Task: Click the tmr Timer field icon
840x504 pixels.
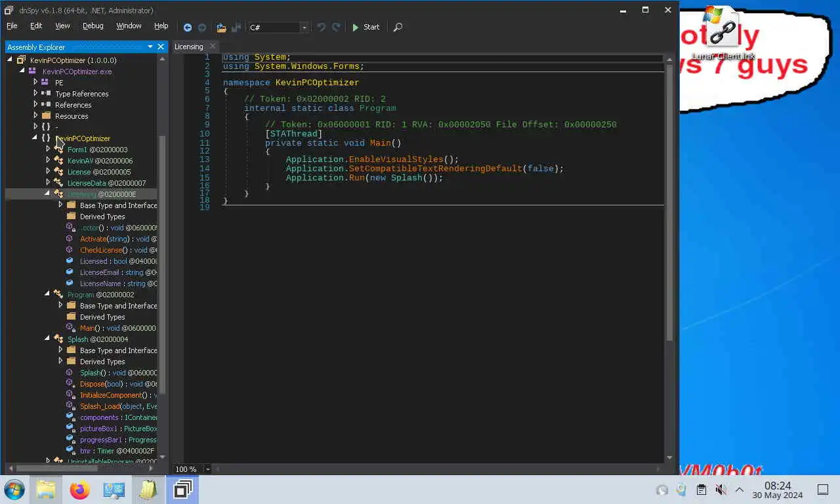Action: (x=70, y=451)
